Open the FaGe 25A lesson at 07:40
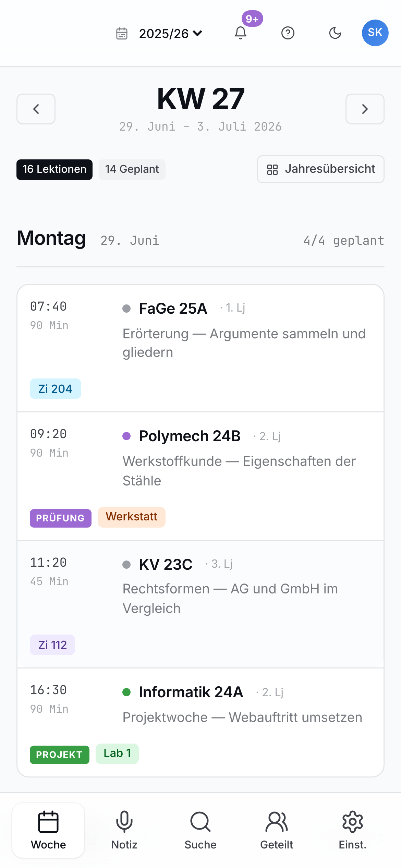 pyautogui.click(x=200, y=348)
